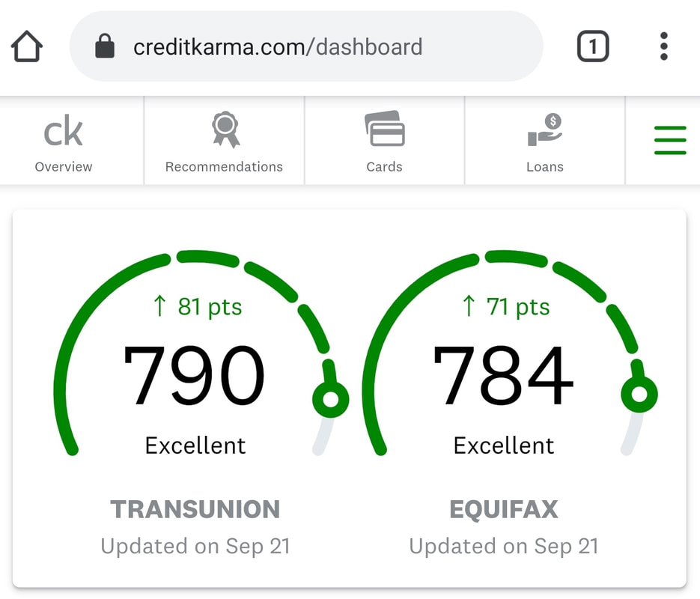Tap the padlock site security icon

coord(105,46)
